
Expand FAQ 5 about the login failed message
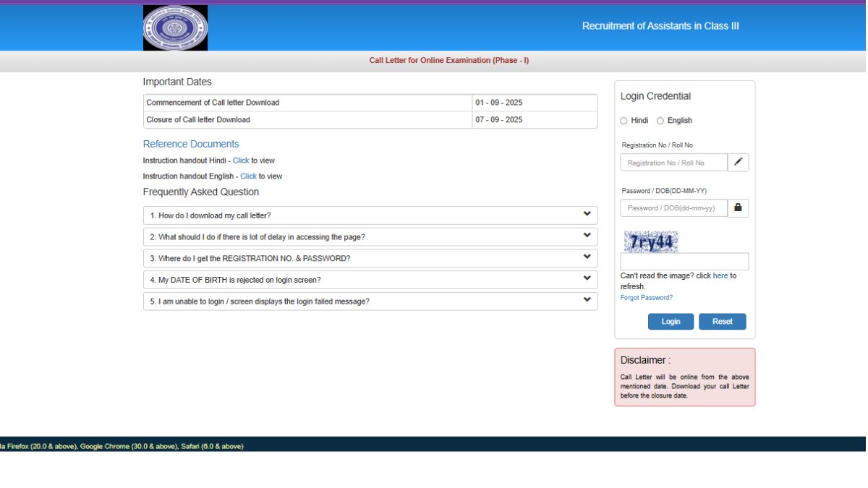coord(370,301)
